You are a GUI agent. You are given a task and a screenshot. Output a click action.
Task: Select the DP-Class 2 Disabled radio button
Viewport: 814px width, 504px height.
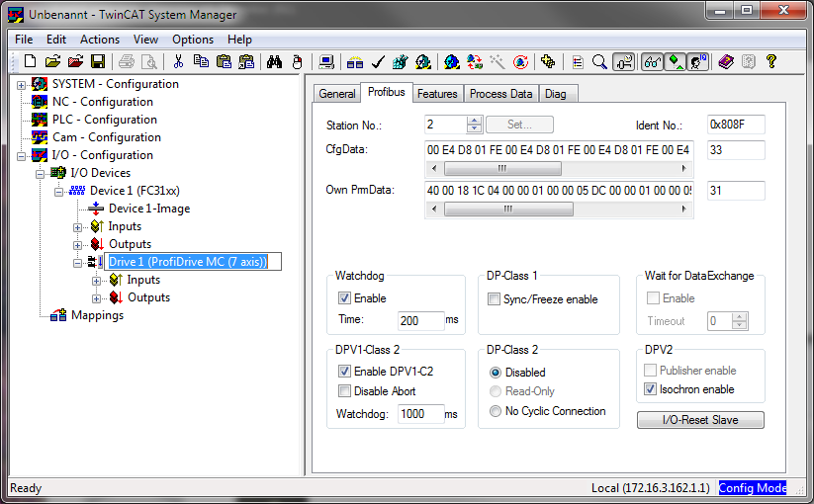(x=496, y=373)
